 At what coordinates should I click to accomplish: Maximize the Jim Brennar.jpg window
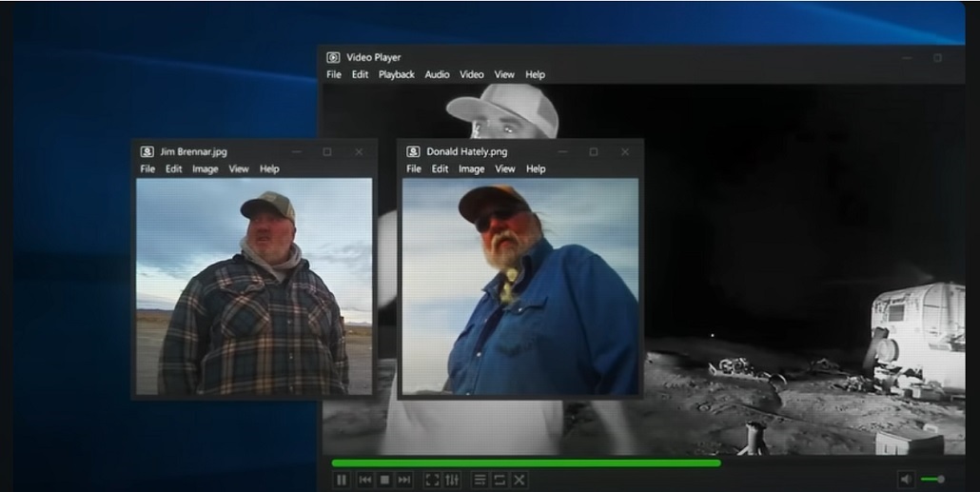327,152
